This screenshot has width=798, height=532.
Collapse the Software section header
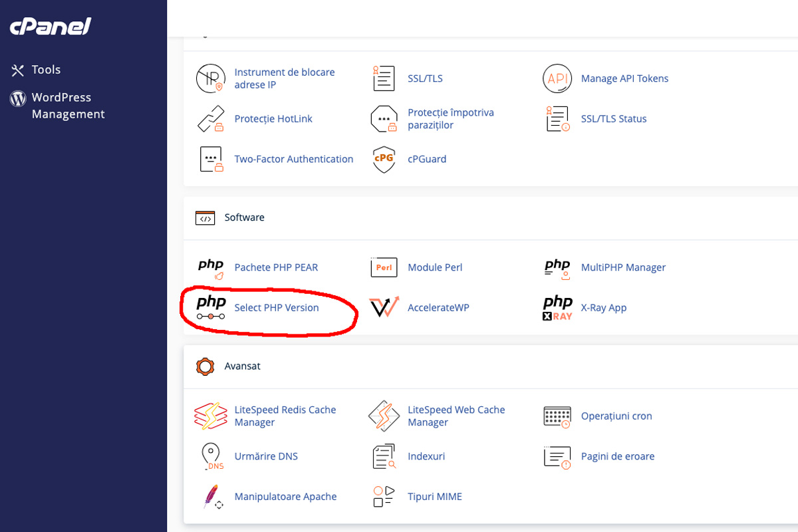[491, 218]
